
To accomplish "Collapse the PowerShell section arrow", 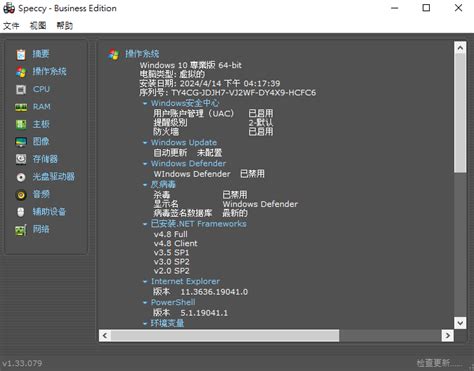I will (145, 303).
